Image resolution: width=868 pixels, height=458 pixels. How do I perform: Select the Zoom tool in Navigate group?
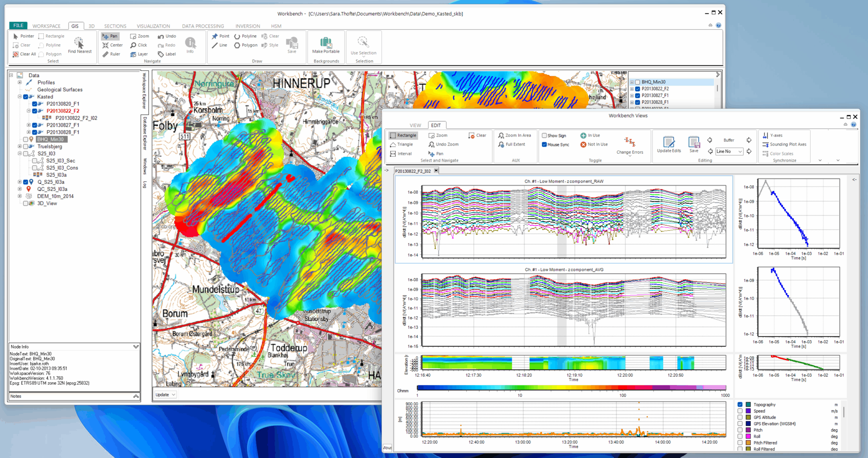click(x=139, y=36)
